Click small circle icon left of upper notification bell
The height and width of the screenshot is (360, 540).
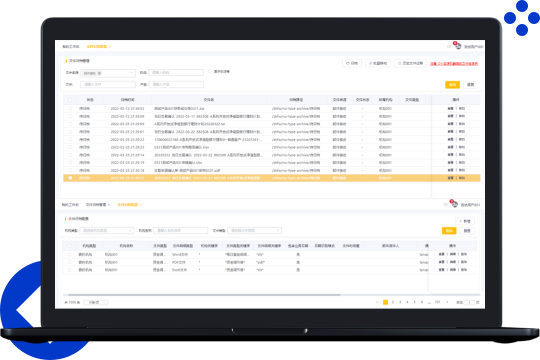pos(449,46)
